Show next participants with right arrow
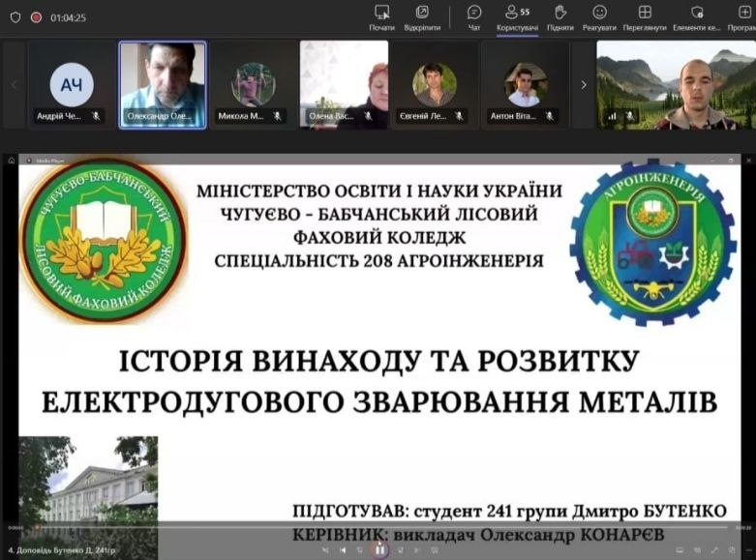 coord(583,85)
